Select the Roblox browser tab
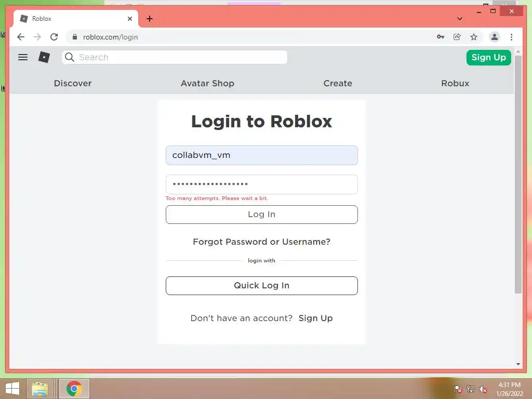Image resolution: width=532 pixels, height=399 pixels. click(76, 19)
